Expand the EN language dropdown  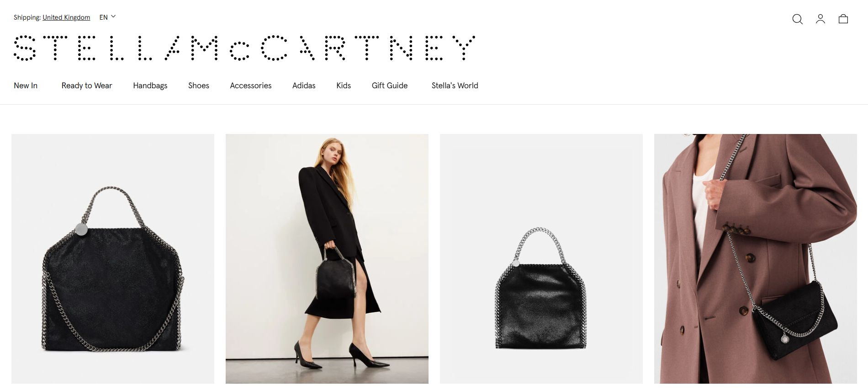point(107,17)
